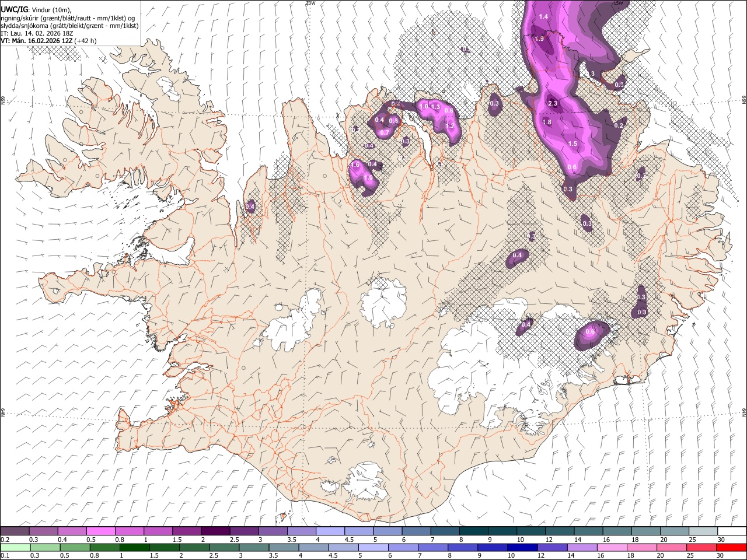Viewport: 747px width, 560px height.
Task: Click the 66N latitude label on the right edge
Action: pos(743,100)
